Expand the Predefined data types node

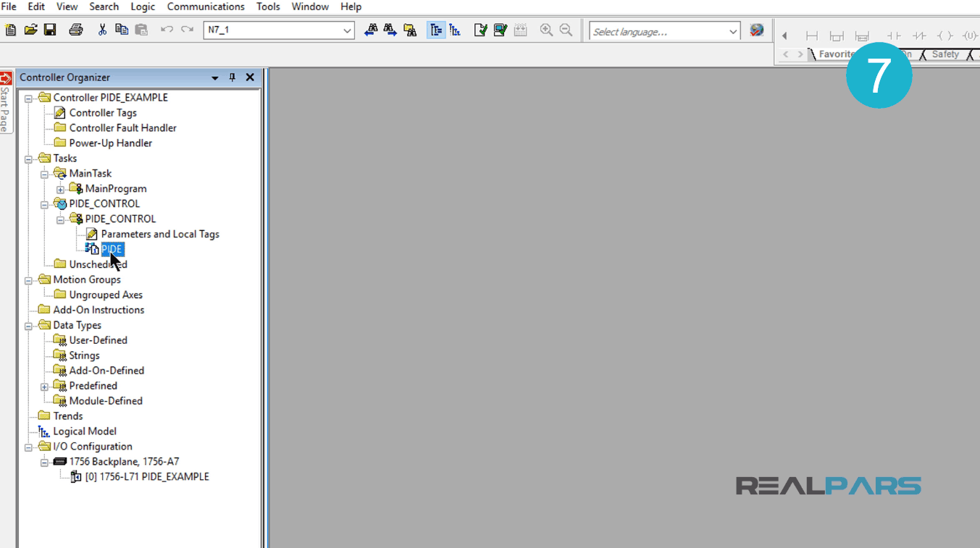click(44, 387)
